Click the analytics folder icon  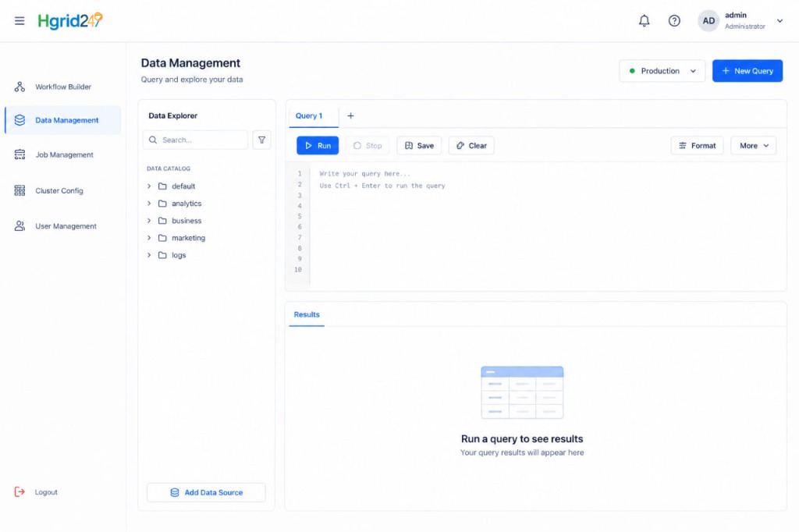(x=162, y=204)
